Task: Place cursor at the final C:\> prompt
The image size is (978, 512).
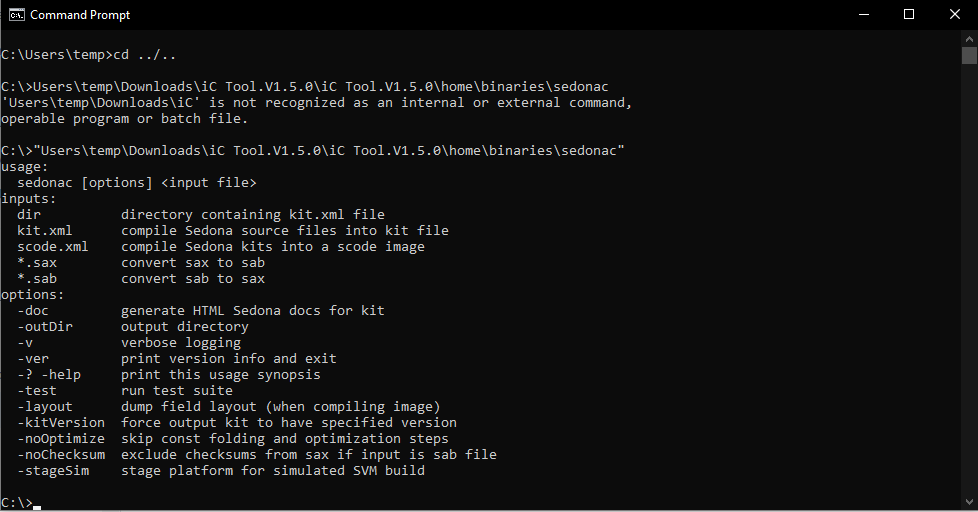Action: click(x=37, y=502)
